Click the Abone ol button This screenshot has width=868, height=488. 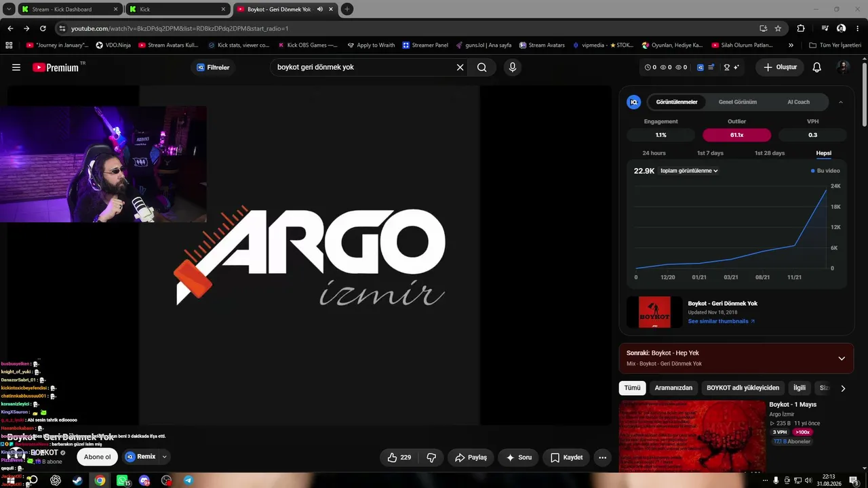click(x=97, y=457)
